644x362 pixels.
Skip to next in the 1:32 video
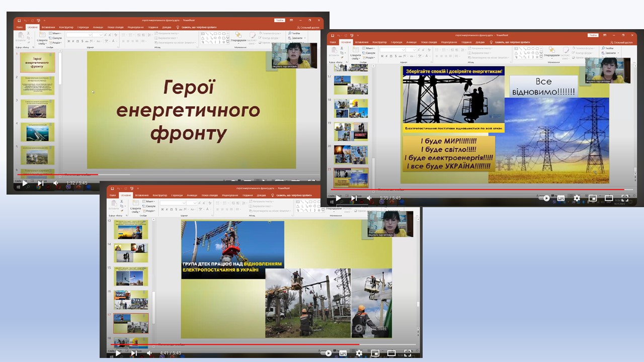40,183
